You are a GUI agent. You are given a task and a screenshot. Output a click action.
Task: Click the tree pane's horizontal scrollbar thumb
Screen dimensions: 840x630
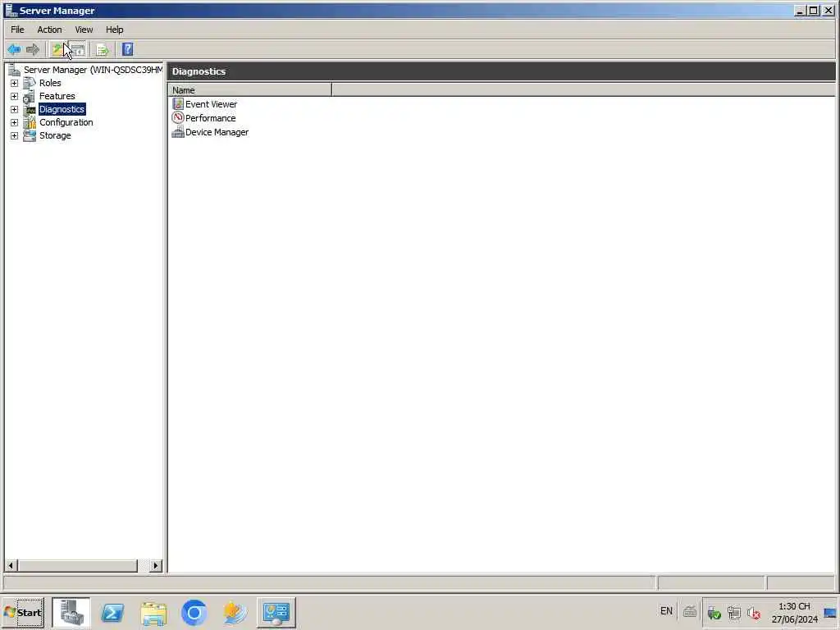78,565
